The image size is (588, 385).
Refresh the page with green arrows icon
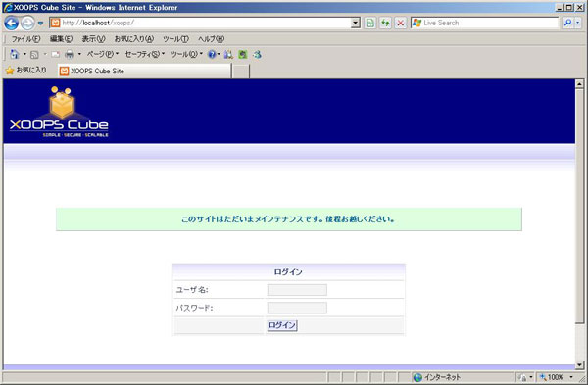(385, 23)
